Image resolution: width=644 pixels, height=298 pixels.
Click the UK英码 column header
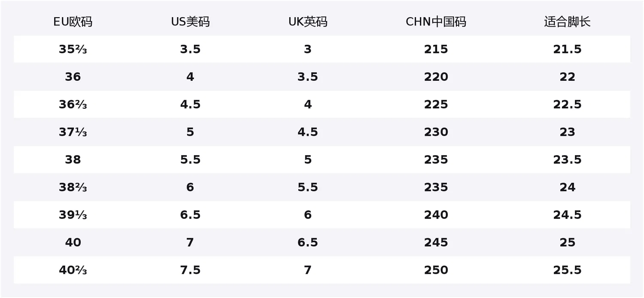308,22
